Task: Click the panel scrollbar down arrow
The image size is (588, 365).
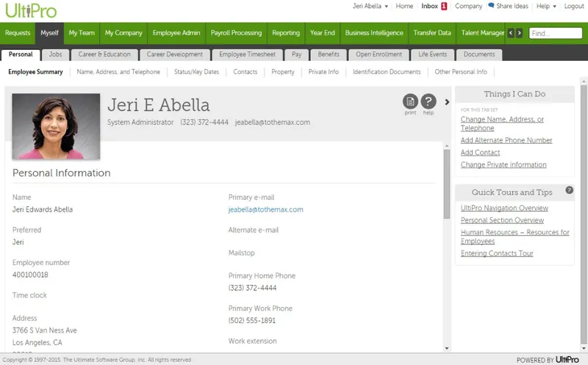Action: 447,348
